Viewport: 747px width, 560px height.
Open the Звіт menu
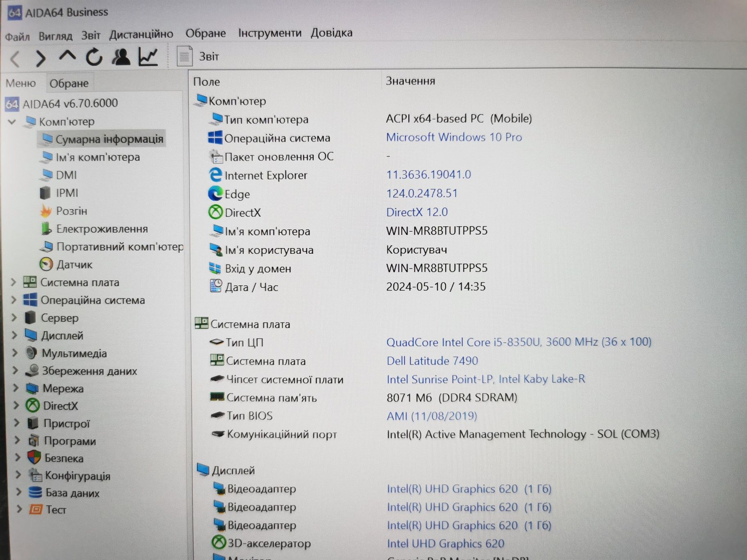point(91,35)
